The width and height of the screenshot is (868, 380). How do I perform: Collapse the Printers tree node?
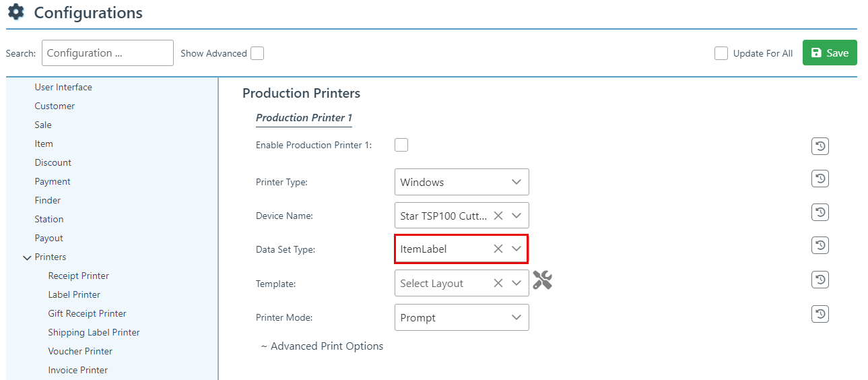point(27,257)
